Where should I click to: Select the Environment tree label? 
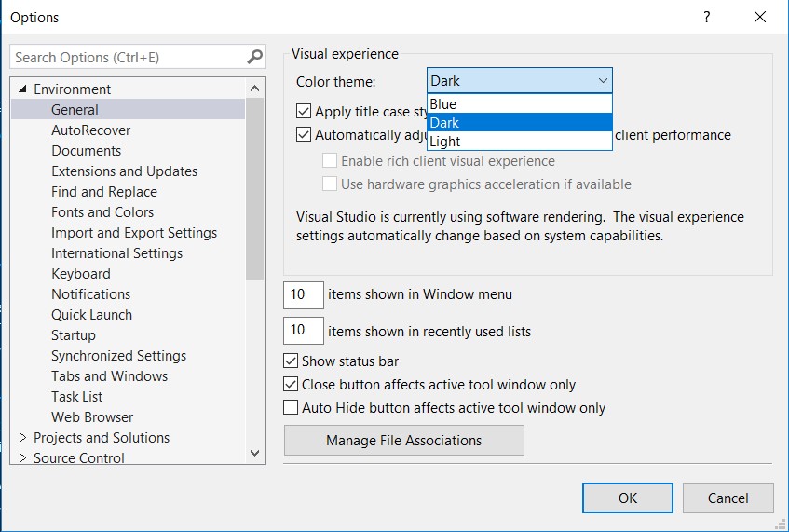tap(73, 89)
